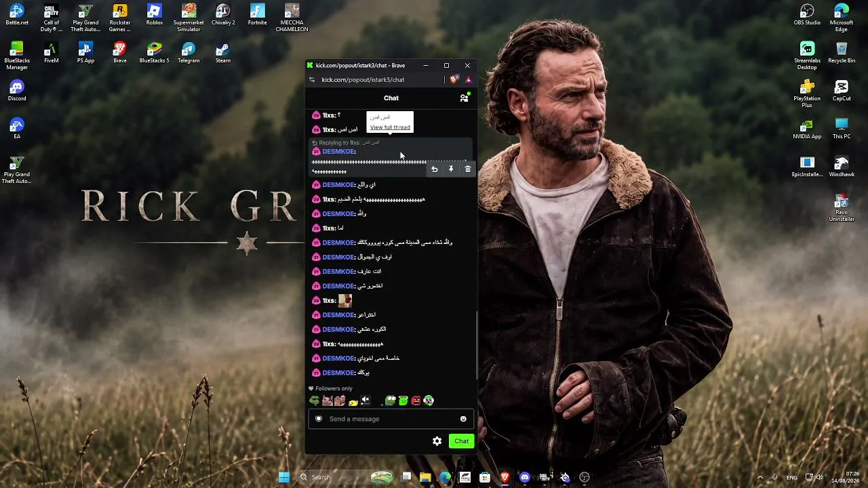Open Kick chat settings gear

pos(437,441)
